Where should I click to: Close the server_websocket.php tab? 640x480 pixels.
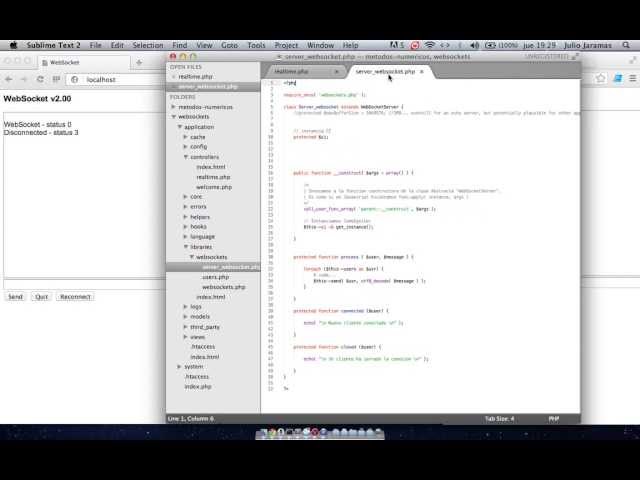(422, 71)
